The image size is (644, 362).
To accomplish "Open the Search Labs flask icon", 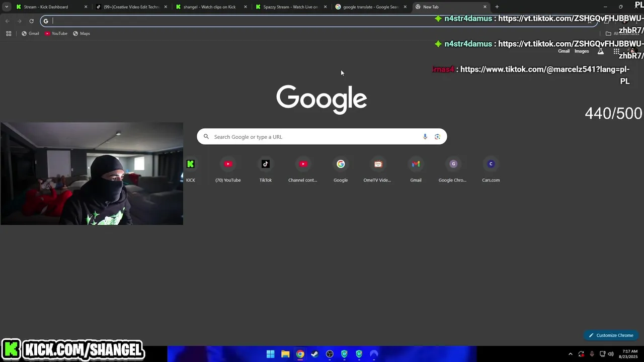I will point(600,51).
